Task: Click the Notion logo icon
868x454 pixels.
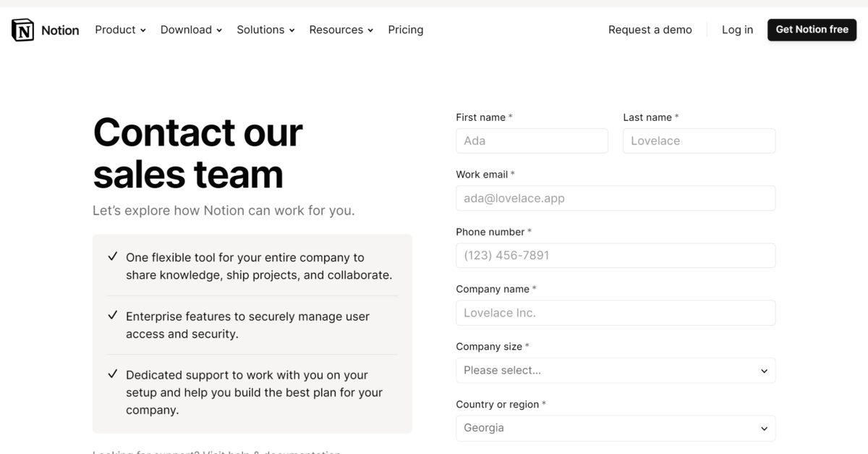Action: [22, 30]
